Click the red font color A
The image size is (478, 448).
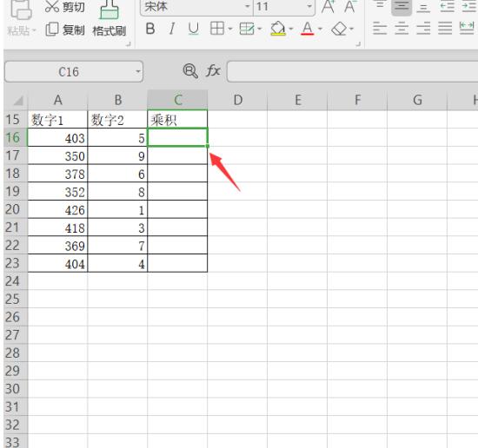click(x=308, y=29)
